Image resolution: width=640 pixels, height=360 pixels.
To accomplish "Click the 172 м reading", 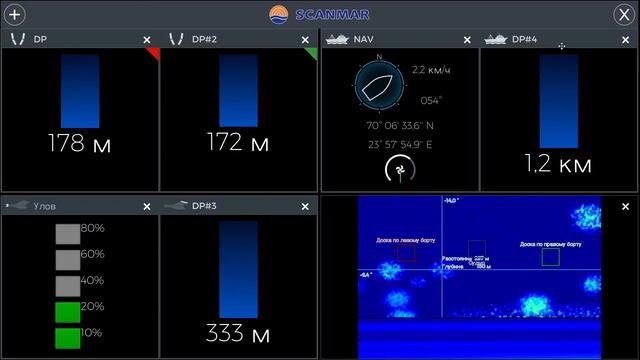I will [x=238, y=142].
